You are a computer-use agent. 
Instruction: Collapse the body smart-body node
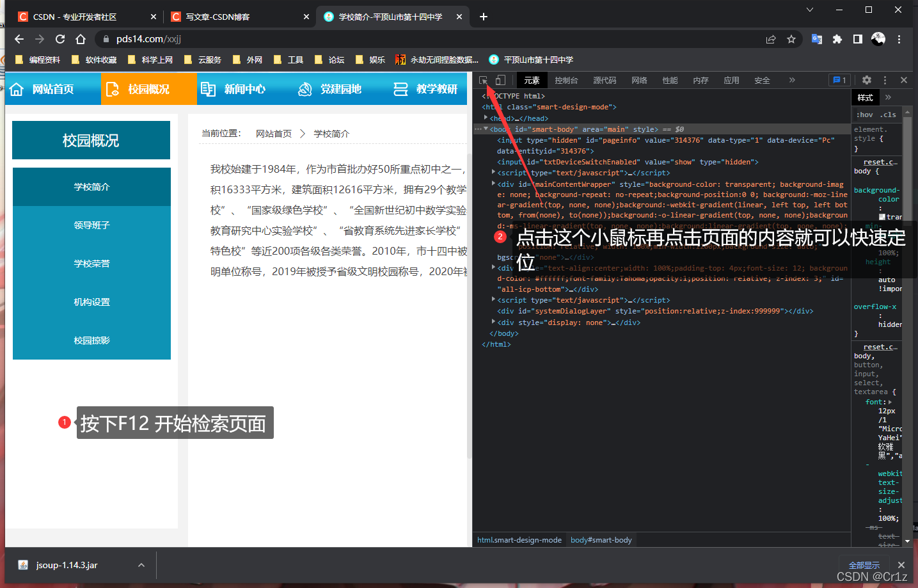486,129
